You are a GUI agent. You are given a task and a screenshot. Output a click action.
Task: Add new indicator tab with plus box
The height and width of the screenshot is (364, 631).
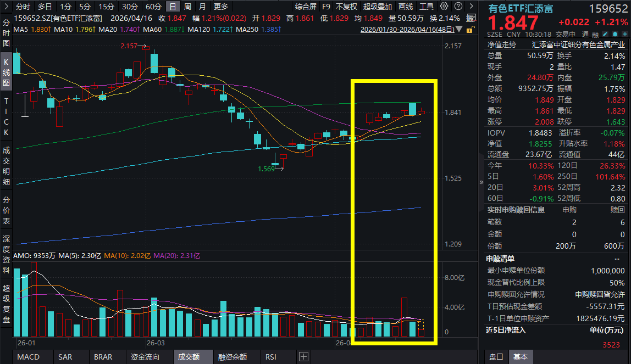click(303, 357)
